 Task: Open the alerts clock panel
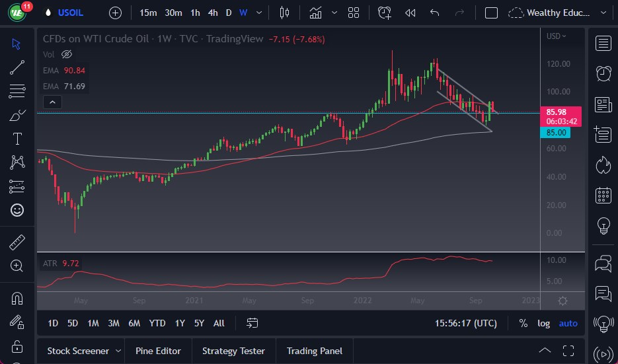(x=603, y=73)
